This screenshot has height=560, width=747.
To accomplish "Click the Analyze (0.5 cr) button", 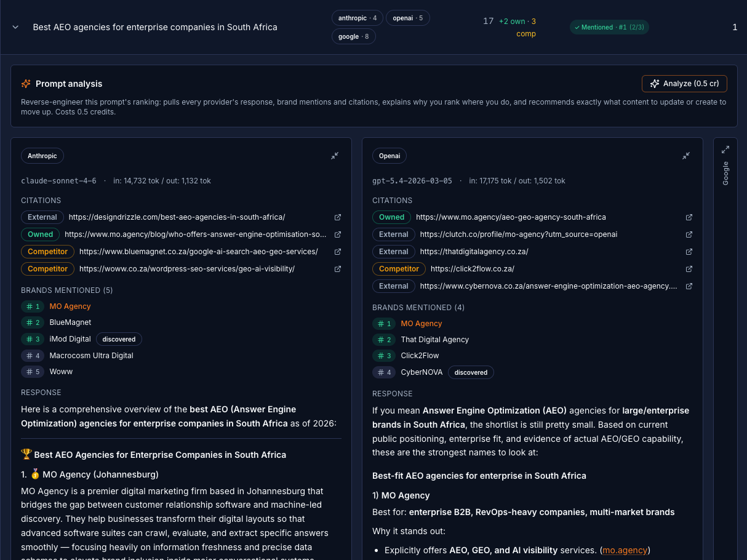I will [x=684, y=84].
